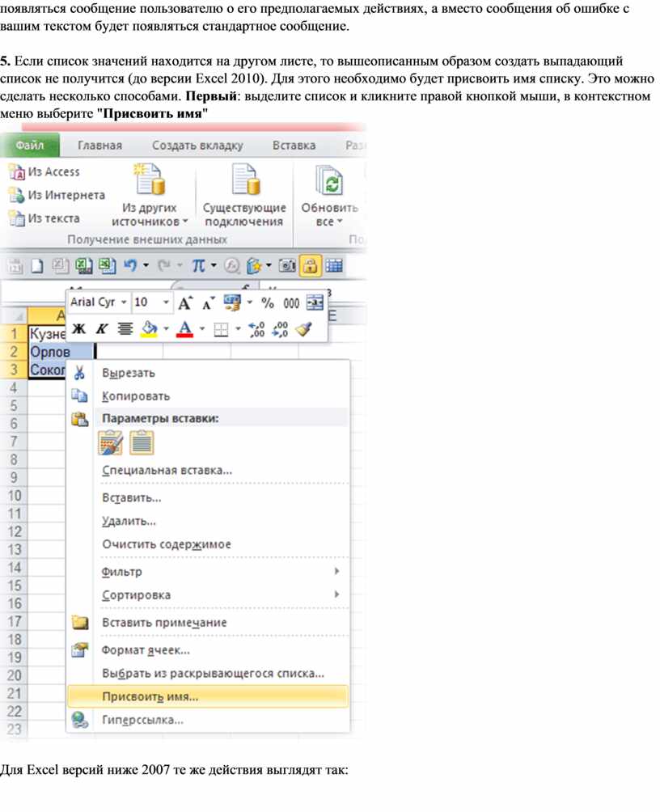
Task: Click the select-all corner of the sheet
Action: click(14, 315)
